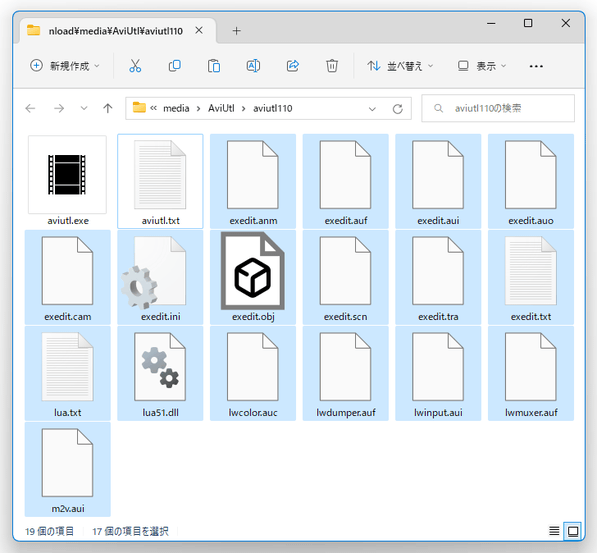The image size is (597, 553).
Task: Go back with the left arrow
Action: click(30, 109)
